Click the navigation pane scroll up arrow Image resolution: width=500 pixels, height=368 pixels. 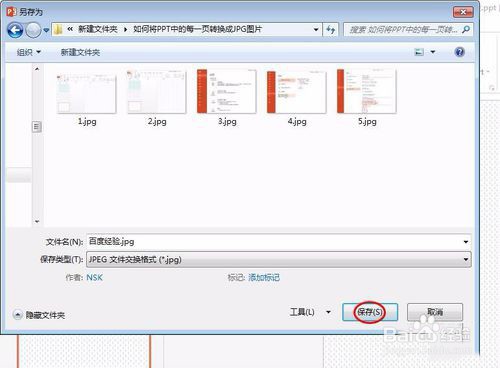tap(37, 69)
